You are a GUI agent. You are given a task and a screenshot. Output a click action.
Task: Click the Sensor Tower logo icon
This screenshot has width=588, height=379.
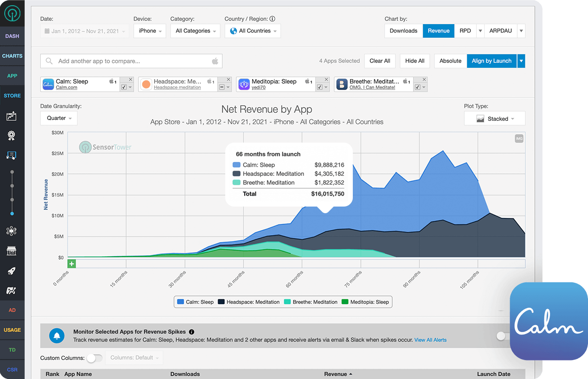(12, 14)
